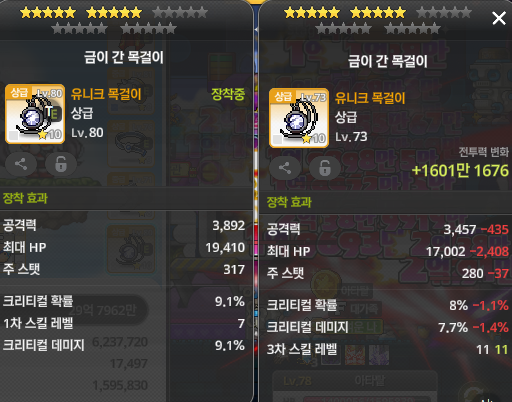Click the 1차 스킬 레벨 stat row
512x402 pixels.
pyautogui.click(x=124, y=323)
